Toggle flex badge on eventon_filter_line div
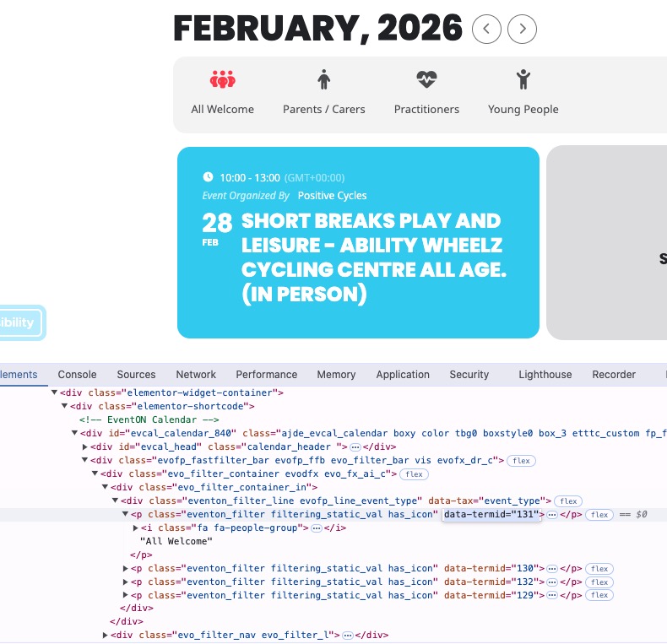Screen dimensions: 667x644 pos(568,501)
